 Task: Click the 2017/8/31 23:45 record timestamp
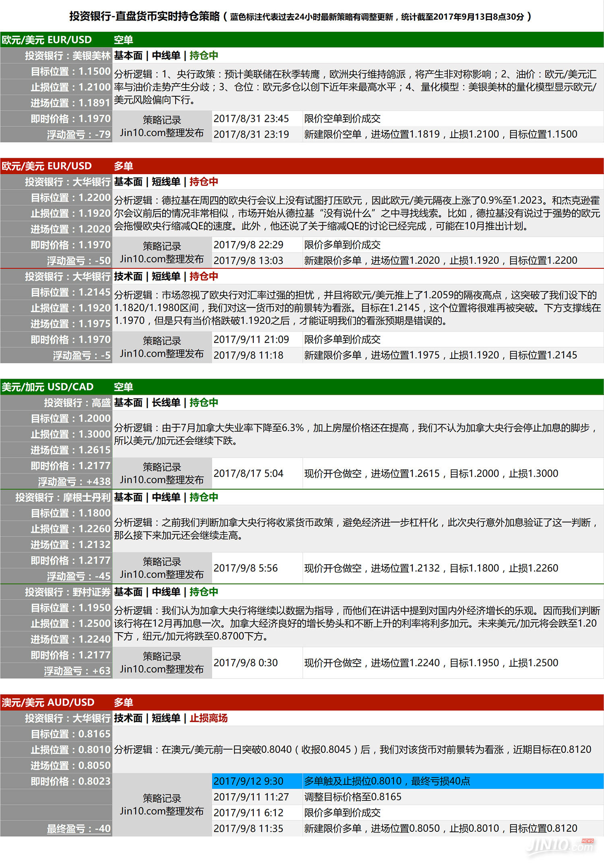pos(251,119)
